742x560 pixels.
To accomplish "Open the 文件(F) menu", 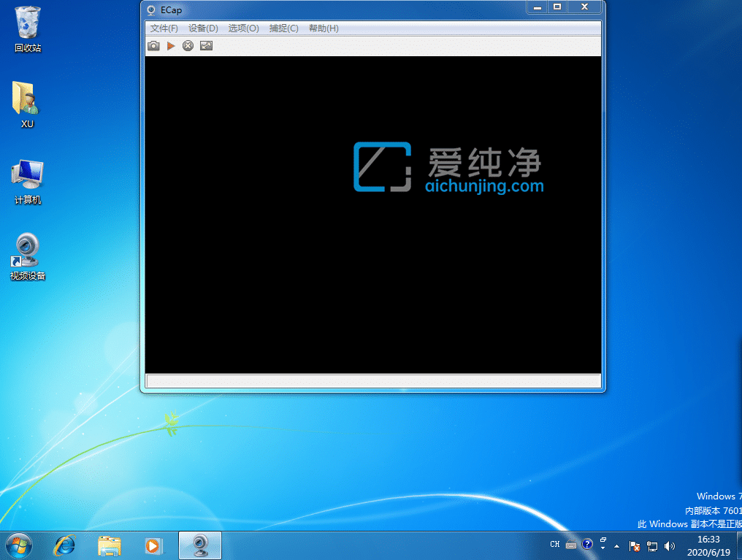I will point(164,28).
